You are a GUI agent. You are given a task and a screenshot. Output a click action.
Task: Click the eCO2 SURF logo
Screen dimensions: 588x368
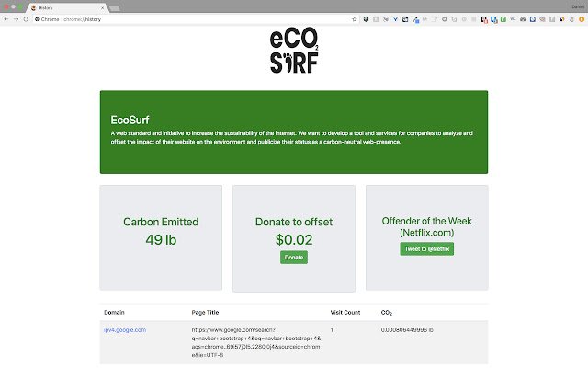pyautogui.click(x=294, y=51)
